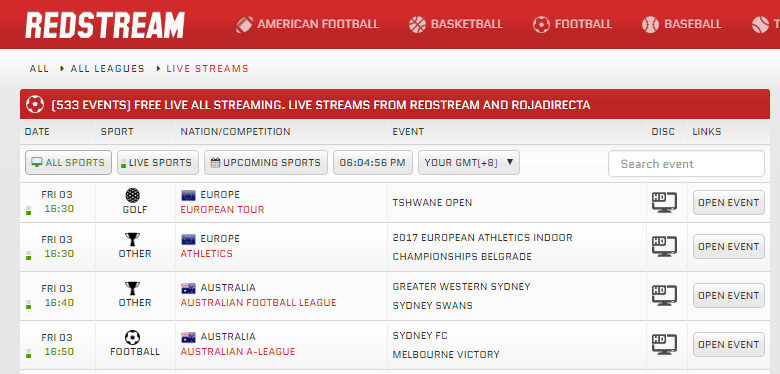Toggle the All Sports filter
This screenshot has height=374, width=780.
click(68, 163)
